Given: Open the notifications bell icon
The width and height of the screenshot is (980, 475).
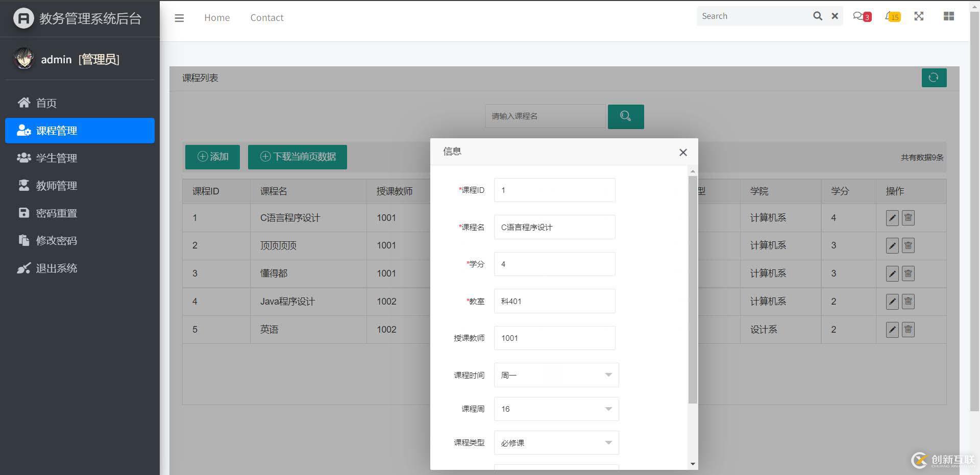Looking at the screenshot, I should tap(891, 16).
